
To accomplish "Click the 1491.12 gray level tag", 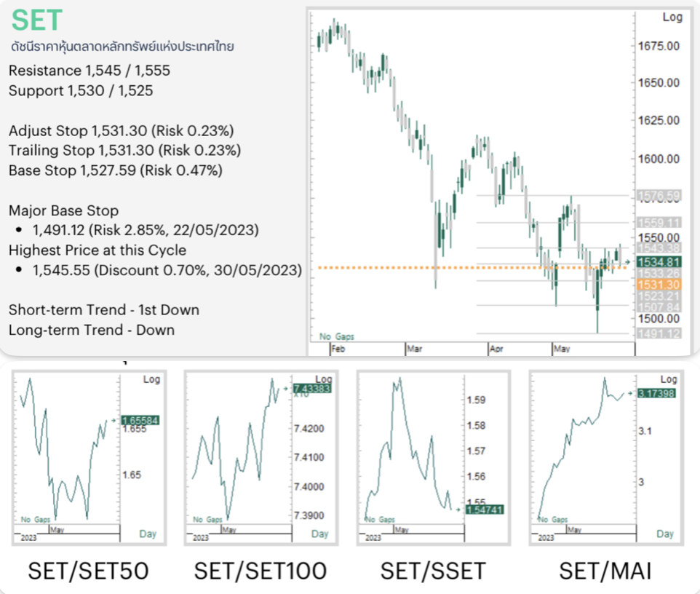I will pyautogui.click(x=659, y=333).
